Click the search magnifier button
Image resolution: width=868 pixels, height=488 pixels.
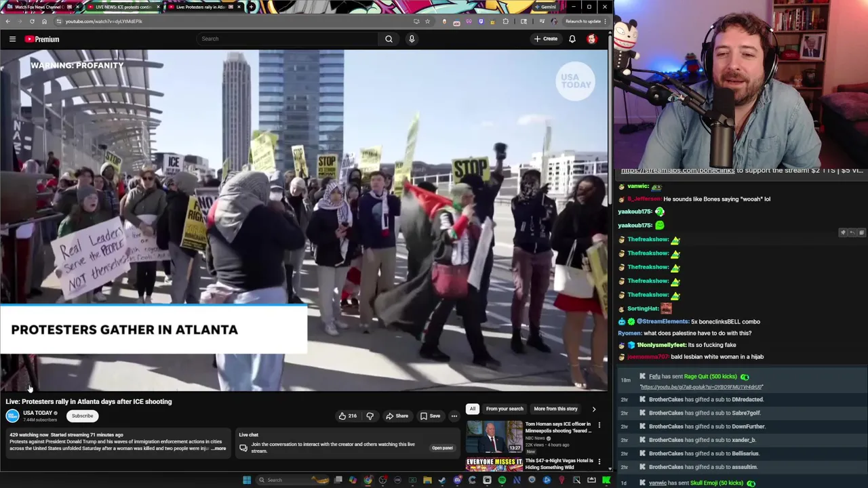pyautogui.click(x=389, y=39)
